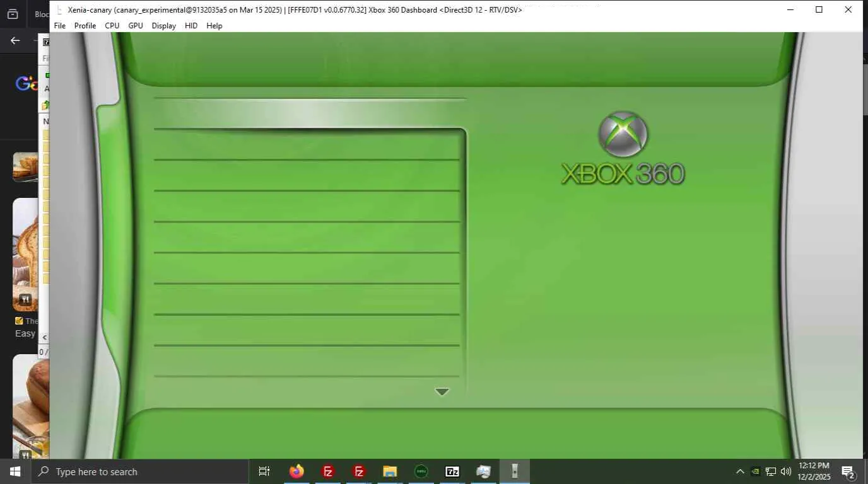
Task: Click the NVIDIA tray icon
Action: [x=755, y=471]
